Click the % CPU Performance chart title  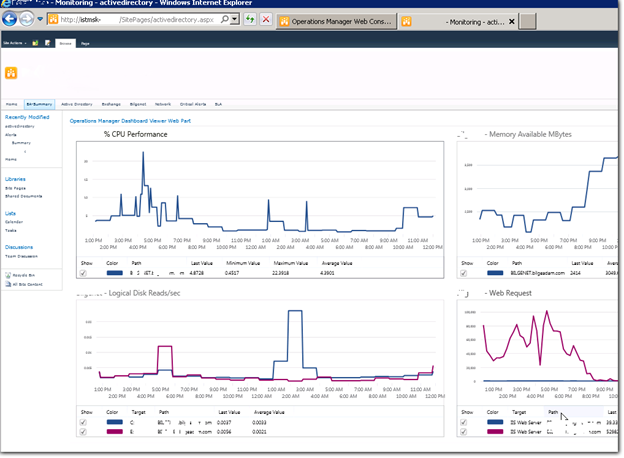pos(135,134)
